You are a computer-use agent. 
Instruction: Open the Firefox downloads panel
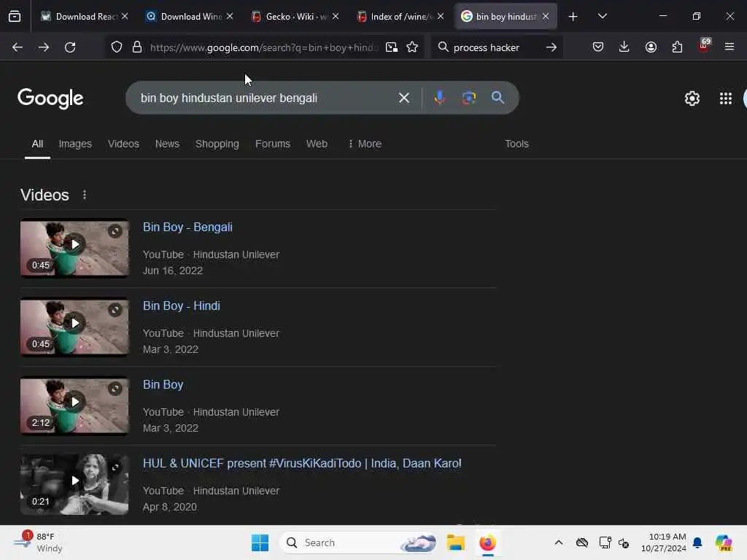point(624,47)
